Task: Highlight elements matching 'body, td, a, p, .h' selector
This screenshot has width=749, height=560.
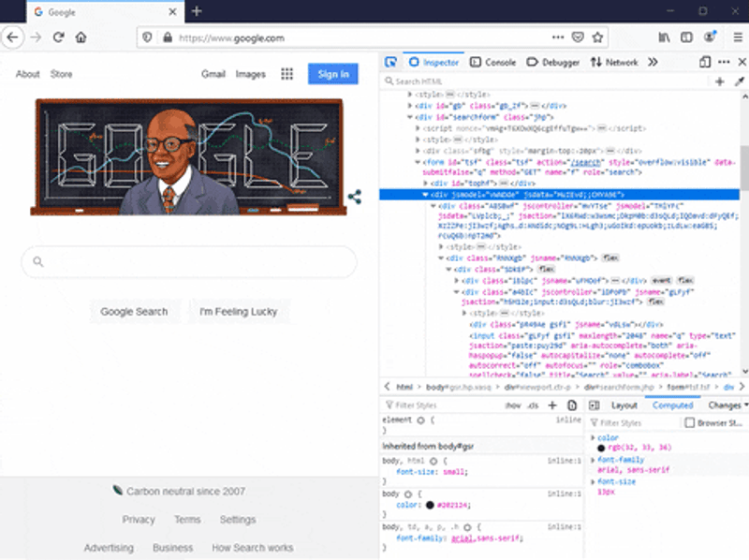Action: pos(467,527)
